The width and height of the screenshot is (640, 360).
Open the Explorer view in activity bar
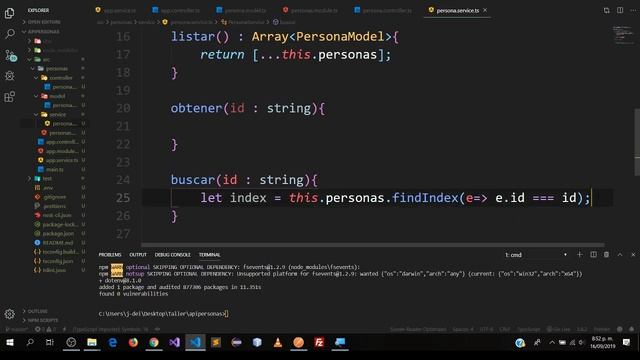click(x=9, y=13)
